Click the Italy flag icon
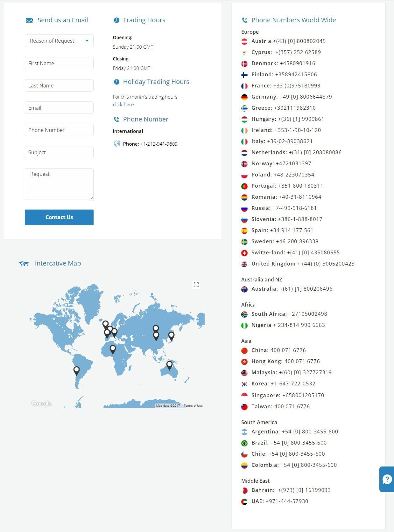The height and width of the screenshot is (532, 394). pos(244,142)
